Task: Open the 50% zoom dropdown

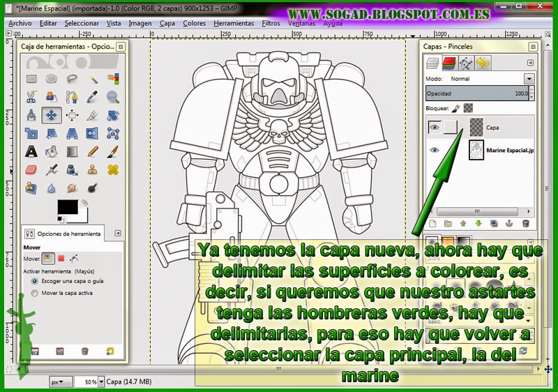Action: click(101, 382)
